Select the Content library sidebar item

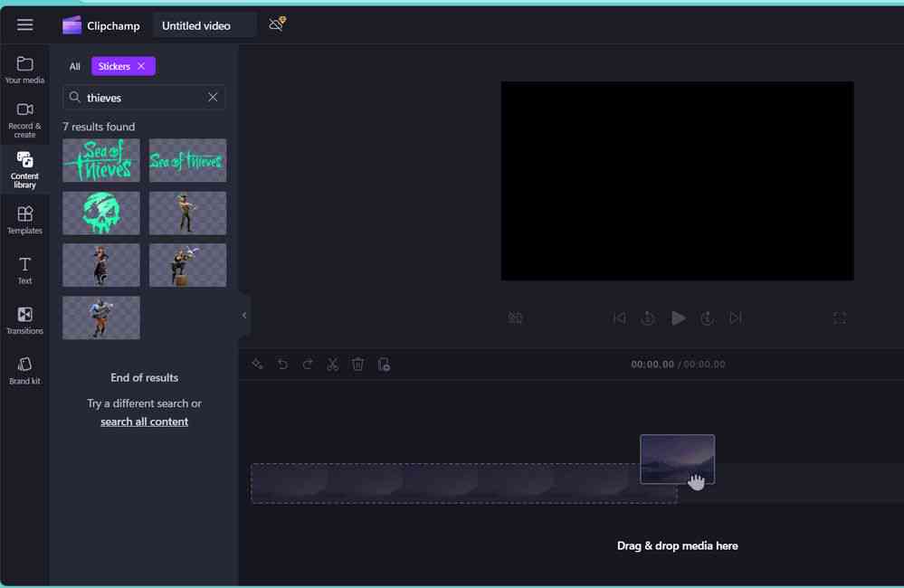pyautogui.click(x=24, y=169)
